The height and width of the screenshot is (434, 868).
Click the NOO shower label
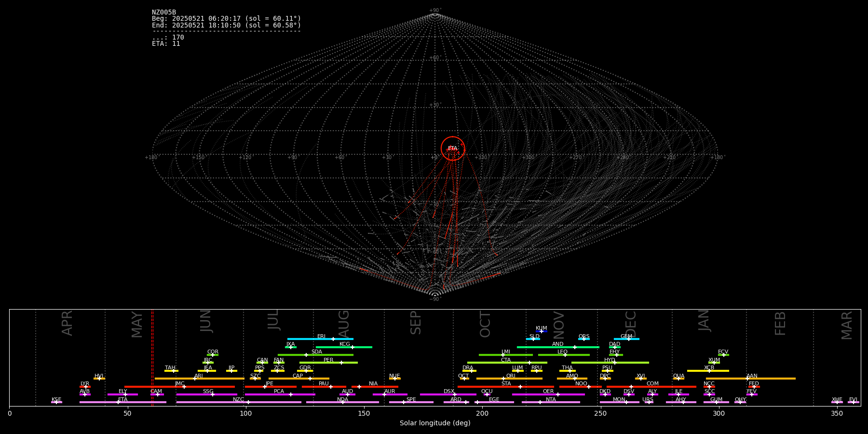pos(581,384)
